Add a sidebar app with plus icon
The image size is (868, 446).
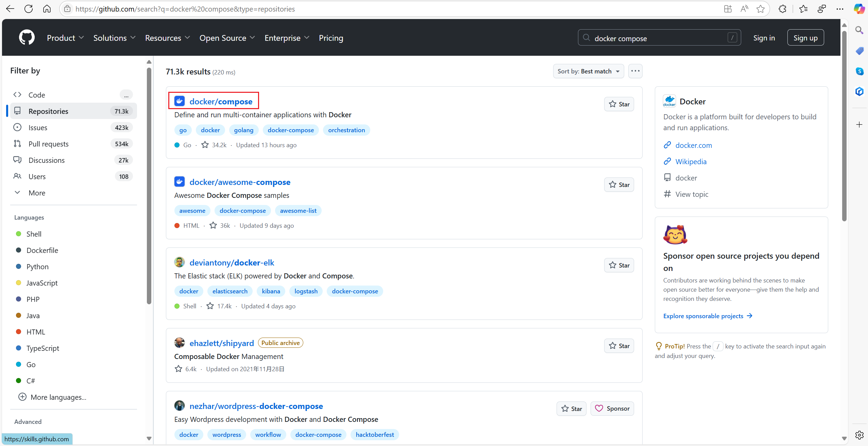859,124
